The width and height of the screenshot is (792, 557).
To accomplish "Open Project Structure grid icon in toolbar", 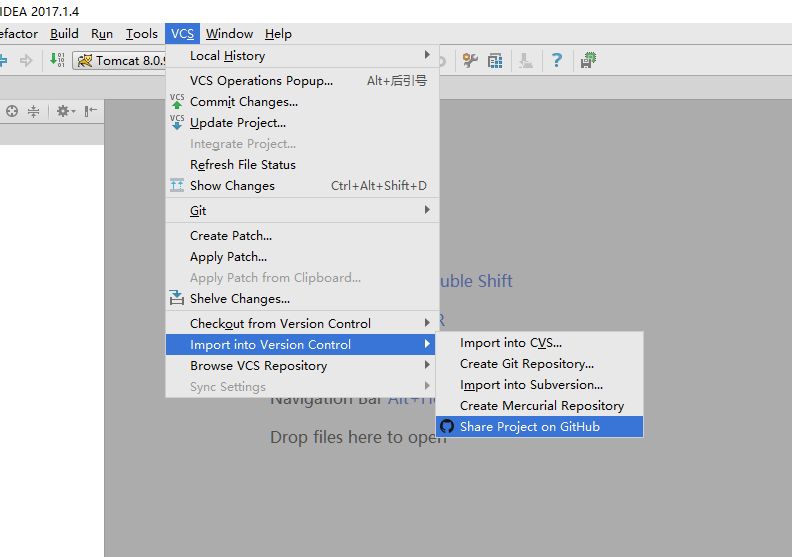I will (495, 61).
